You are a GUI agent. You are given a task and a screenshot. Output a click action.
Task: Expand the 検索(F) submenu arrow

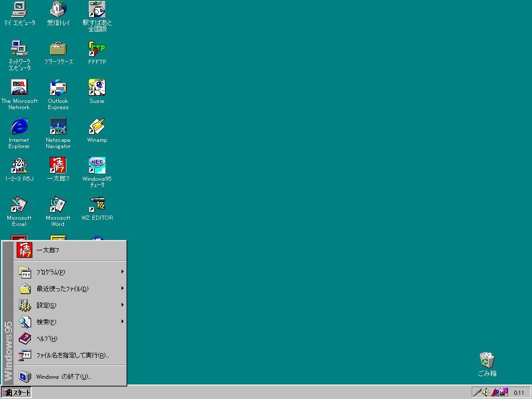tap(122, 322)
